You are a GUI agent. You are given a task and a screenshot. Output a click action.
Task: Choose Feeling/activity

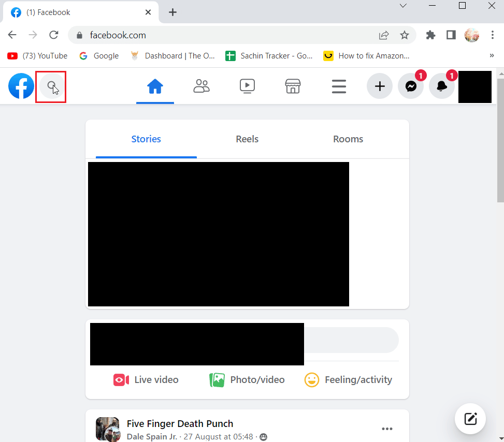coord(348,380)
